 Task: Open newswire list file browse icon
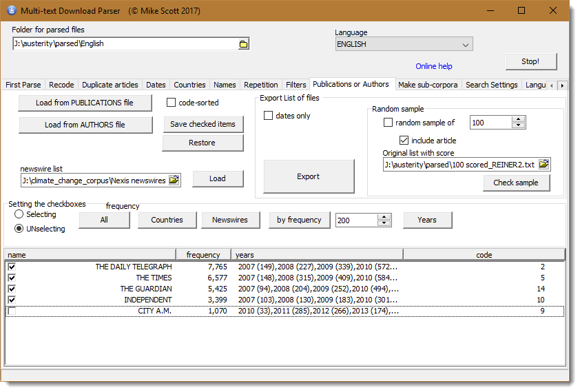click(x=174, y=180)
